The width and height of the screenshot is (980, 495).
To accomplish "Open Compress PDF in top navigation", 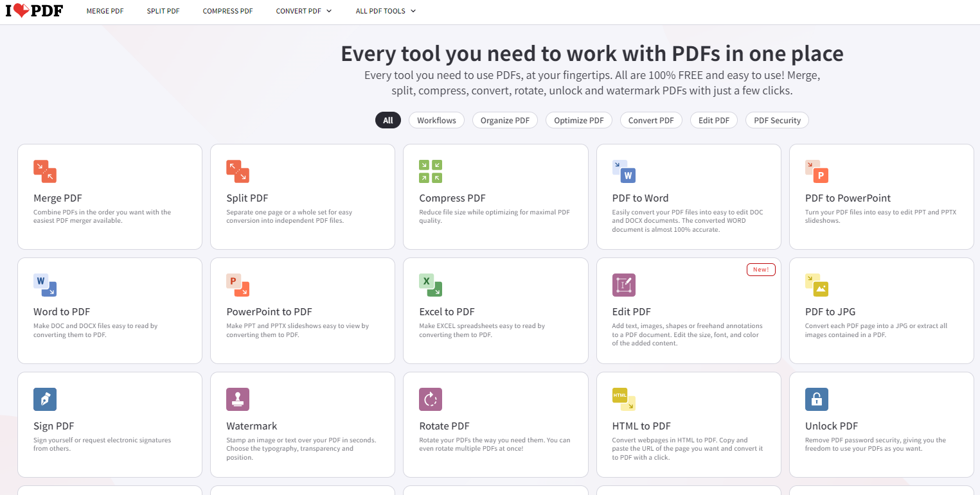I will tap(227, 11).
